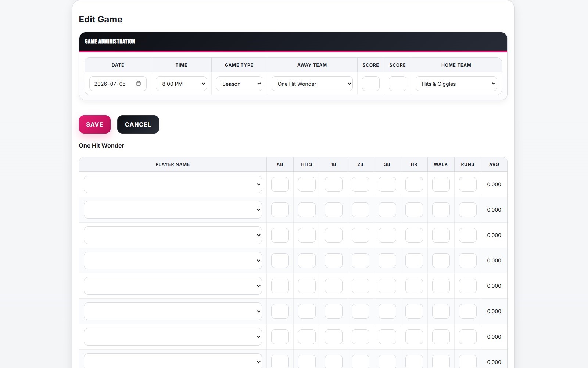Click the sixth row RUNS input field
This screenshot has width=588, height=368.
click(x=468, y=311)
